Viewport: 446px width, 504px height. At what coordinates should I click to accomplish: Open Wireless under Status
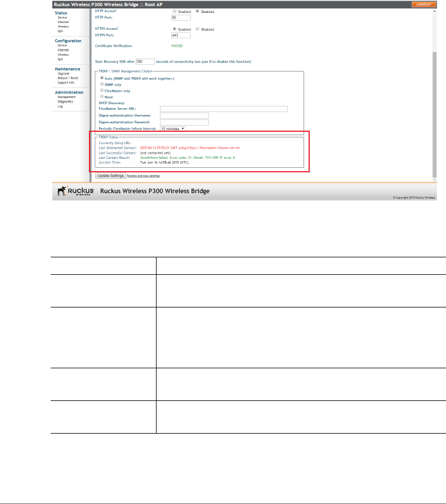63,26
